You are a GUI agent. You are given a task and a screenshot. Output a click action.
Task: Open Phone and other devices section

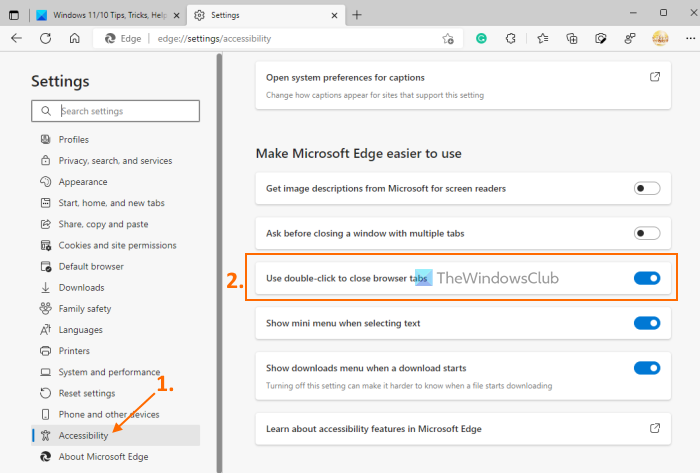115,415
